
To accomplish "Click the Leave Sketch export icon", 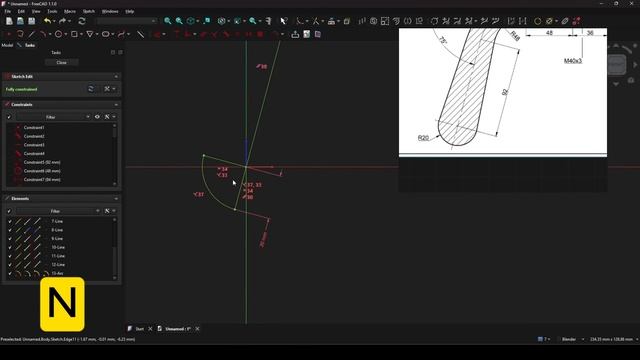I will [295, 34].
